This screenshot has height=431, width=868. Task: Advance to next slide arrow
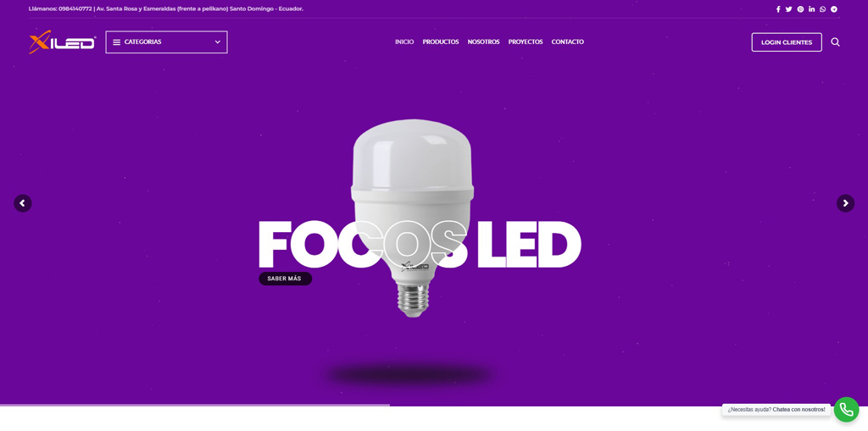845,203
